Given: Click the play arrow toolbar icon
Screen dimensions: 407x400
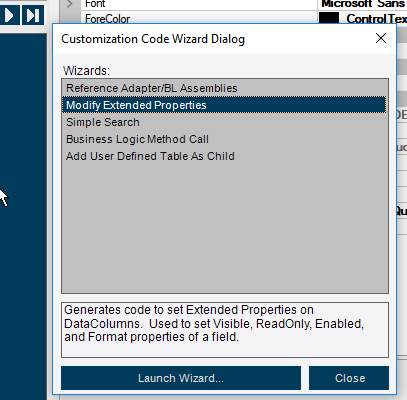Looking at the screenshot, I should coord(9,15).
